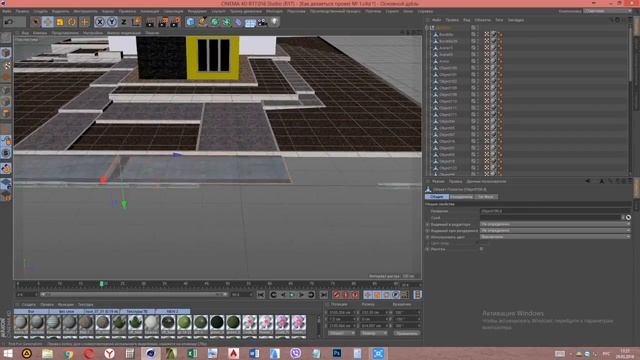
Task: Switch to the Phong tag tab
Action: coord(486,197)
